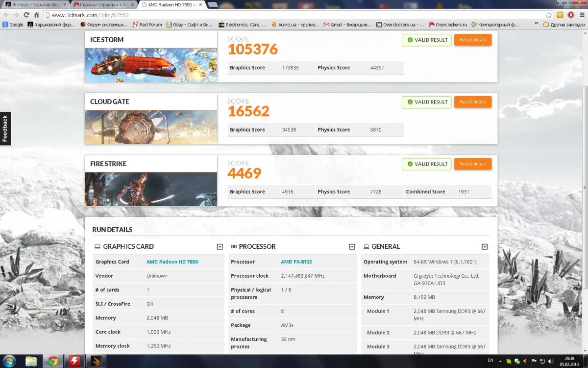Open Windows Explorer from the taskbar

click(x=31, y=361)
